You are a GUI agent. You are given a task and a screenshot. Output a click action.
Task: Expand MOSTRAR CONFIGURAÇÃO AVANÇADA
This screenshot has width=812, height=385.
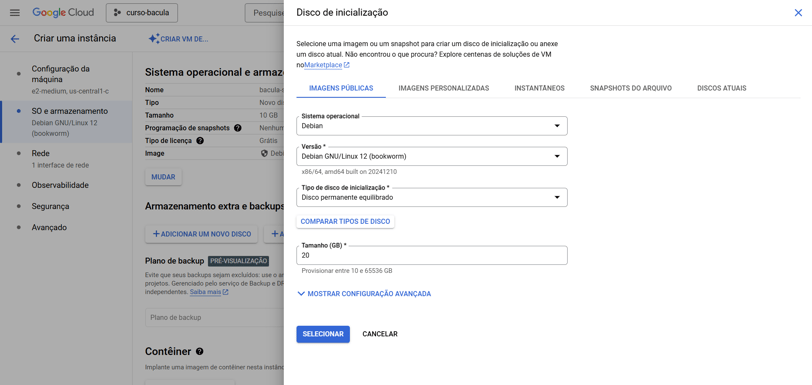[x=364, y=294]
